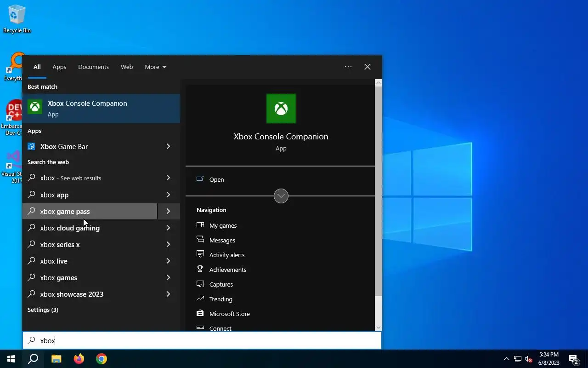
Task: Click the scrollbar up arrow in preview pane
Action: tap(379, 83)
